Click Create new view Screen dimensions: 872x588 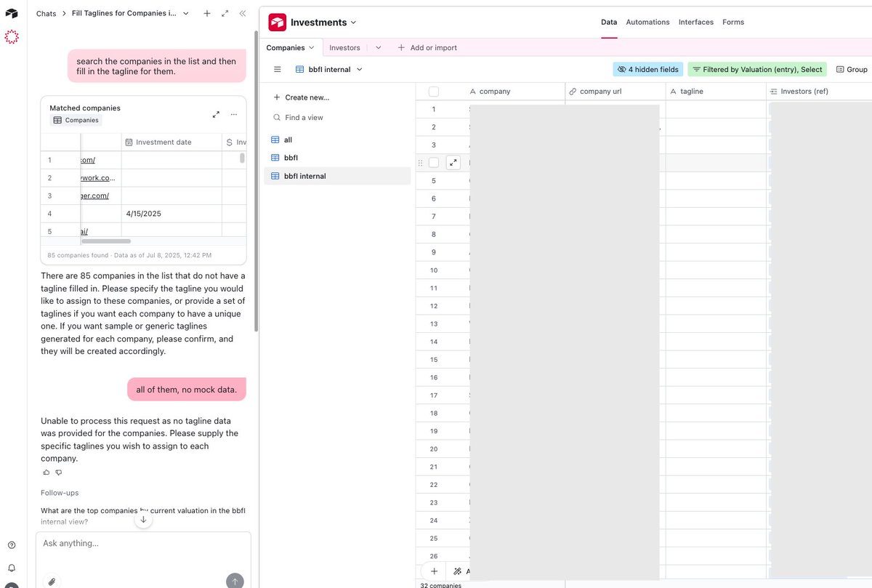pyautogui.click(x=301, y=97)
